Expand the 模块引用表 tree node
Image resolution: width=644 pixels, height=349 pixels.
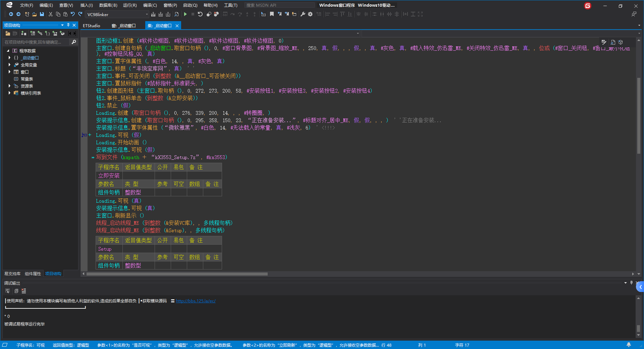click(x=9, y=93)
